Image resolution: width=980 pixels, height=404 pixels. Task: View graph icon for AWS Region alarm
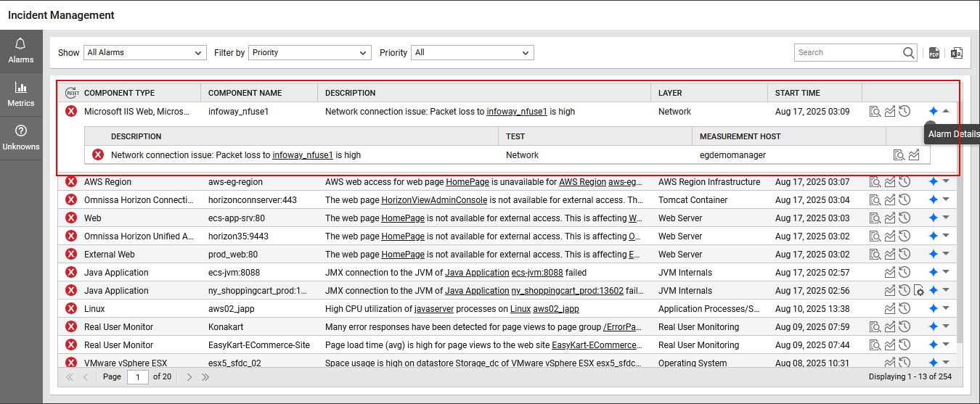(890, 182)
